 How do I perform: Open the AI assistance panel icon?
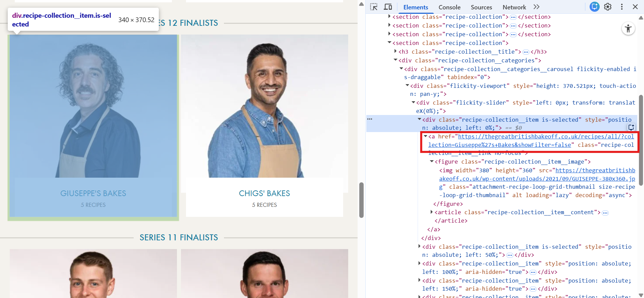(594, 7)
